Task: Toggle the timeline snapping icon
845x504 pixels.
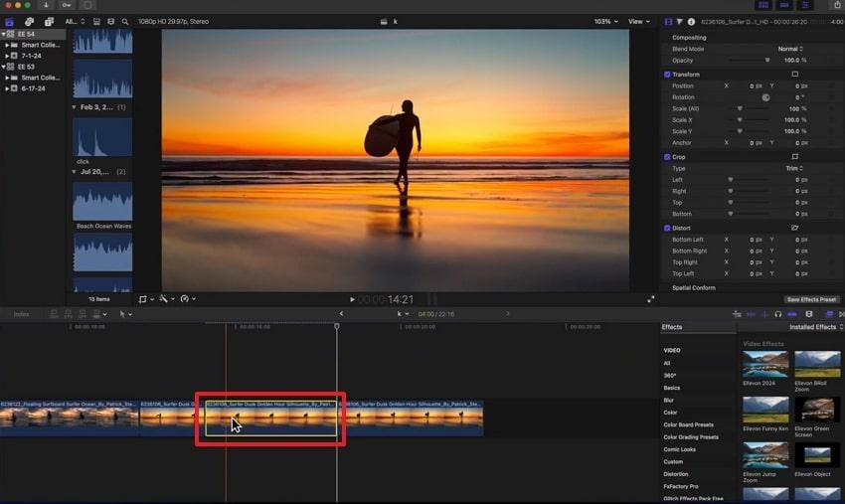Action: coord(792,314)
